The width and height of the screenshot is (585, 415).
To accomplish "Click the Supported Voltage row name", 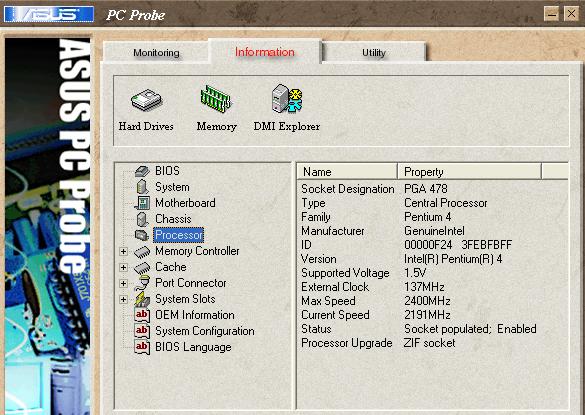I will tap(345, 273).
